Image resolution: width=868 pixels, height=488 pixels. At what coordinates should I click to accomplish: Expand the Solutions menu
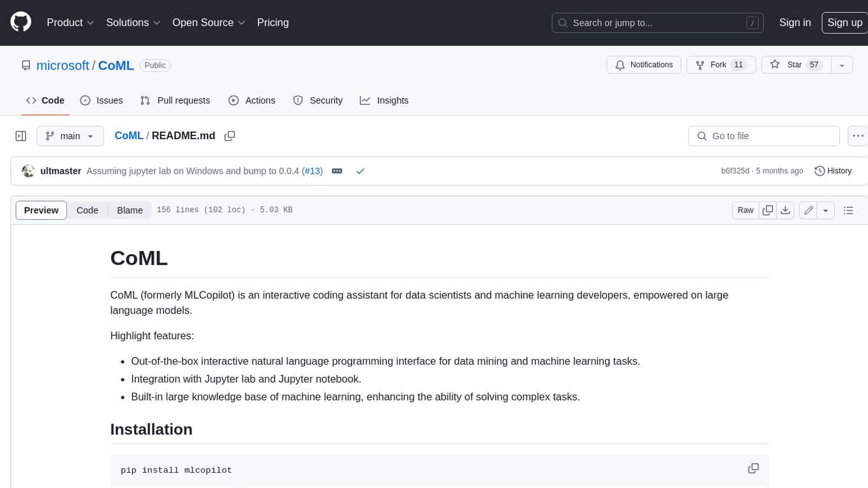click(133, 22)
